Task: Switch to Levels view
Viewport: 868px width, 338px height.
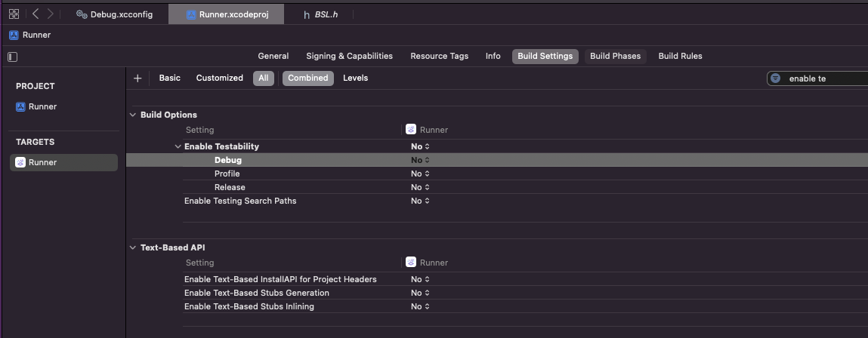Action: click(x=355, y=78)
